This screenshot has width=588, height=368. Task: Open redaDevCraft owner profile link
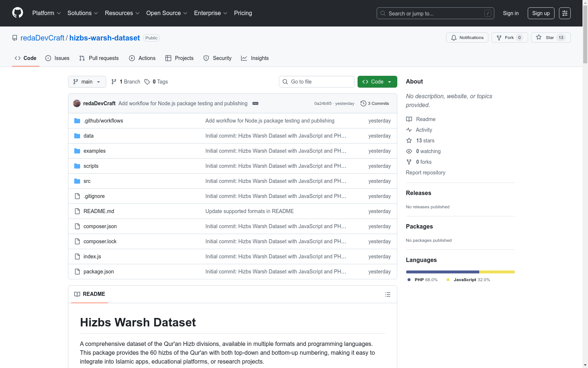42,38
